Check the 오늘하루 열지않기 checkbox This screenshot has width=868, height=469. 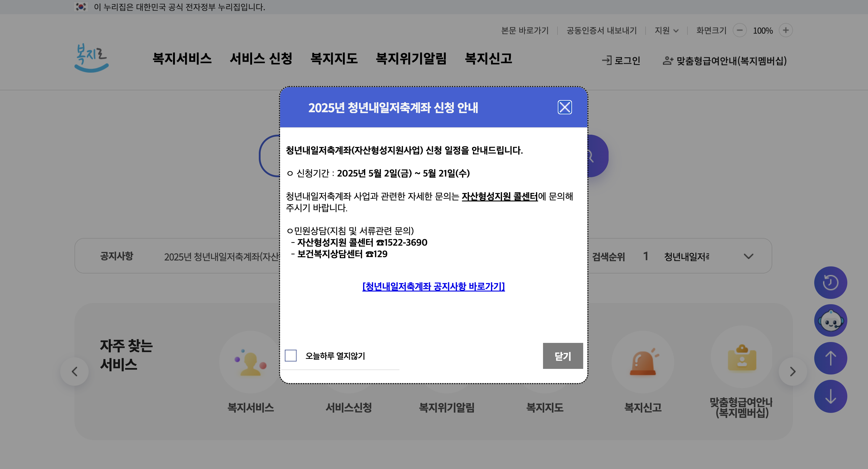pyautogui.click(x=290, y=356)
